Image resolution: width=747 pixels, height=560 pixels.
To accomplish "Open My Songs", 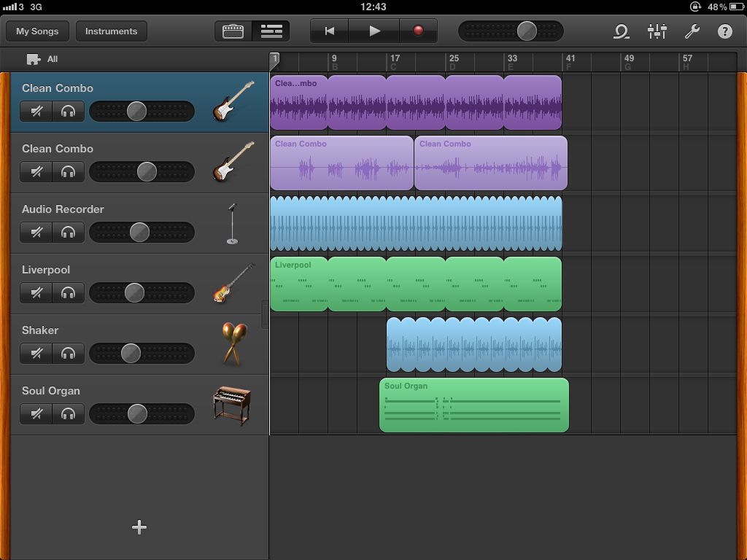I will point(36,31).
